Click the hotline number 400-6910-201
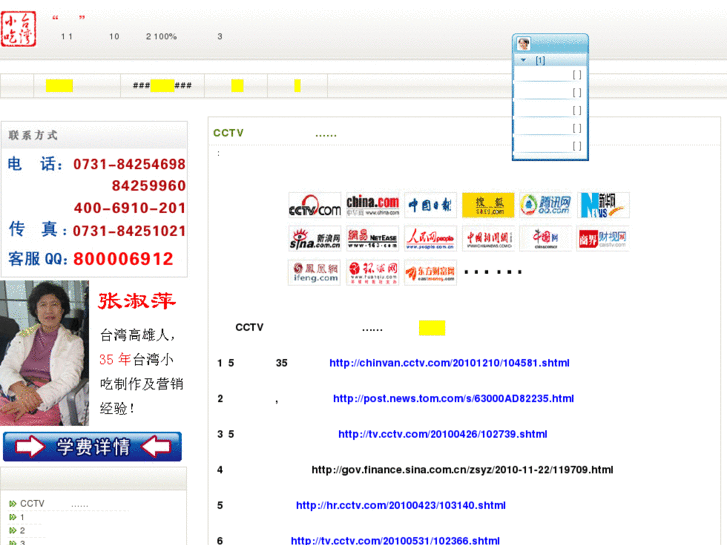The image size is (727, 545). coord(130,208)
